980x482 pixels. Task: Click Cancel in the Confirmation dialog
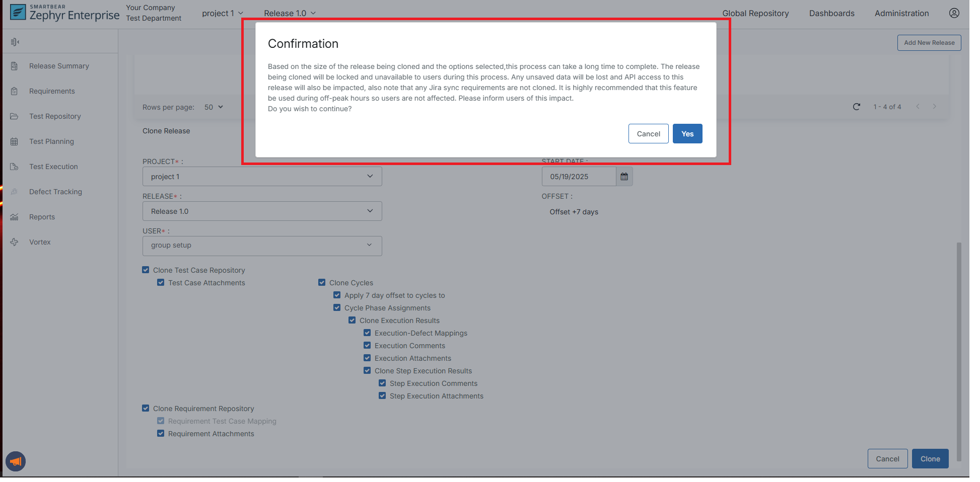pyautogui.click(x=648, y=134)
